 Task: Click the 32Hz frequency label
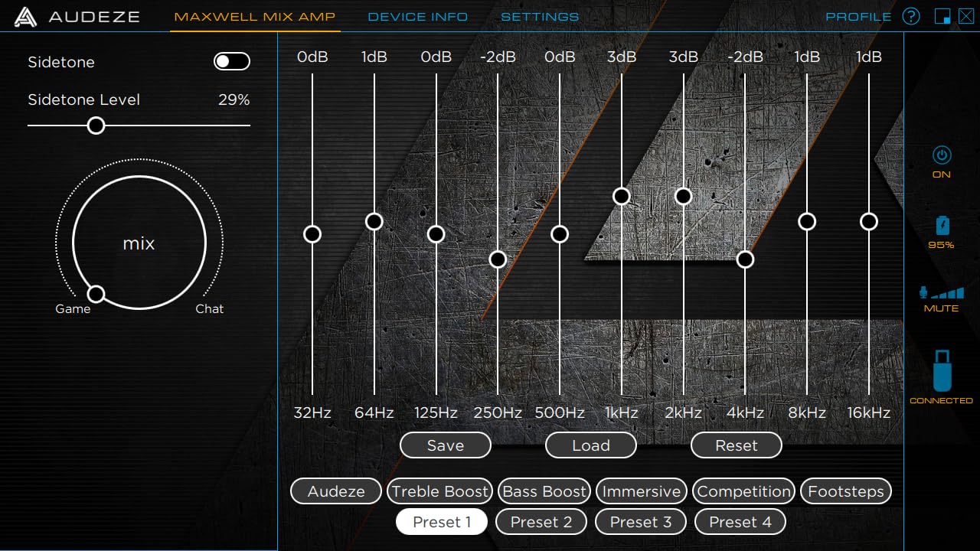(312, 412)
